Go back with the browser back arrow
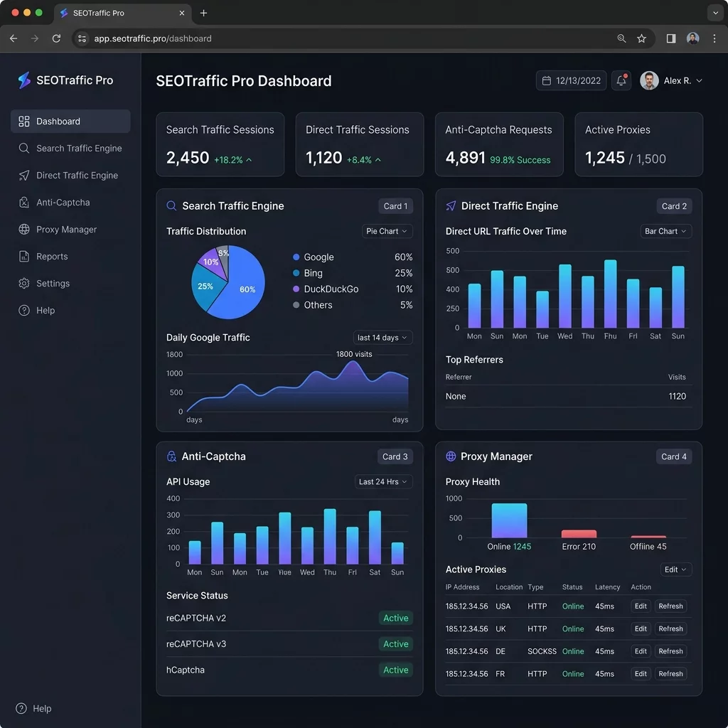Viewport: 728px width, 728px height. pos(14,38)
